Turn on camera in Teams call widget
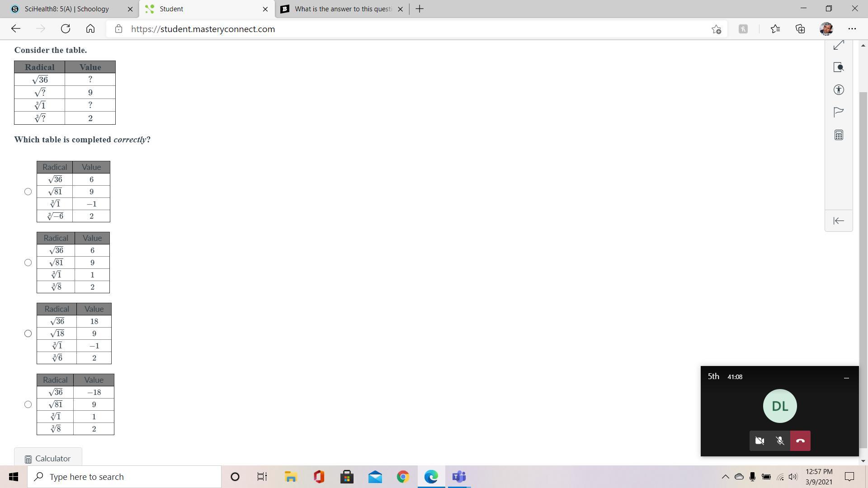The width and height of the screenshot is (868, 488). (759, 441)
